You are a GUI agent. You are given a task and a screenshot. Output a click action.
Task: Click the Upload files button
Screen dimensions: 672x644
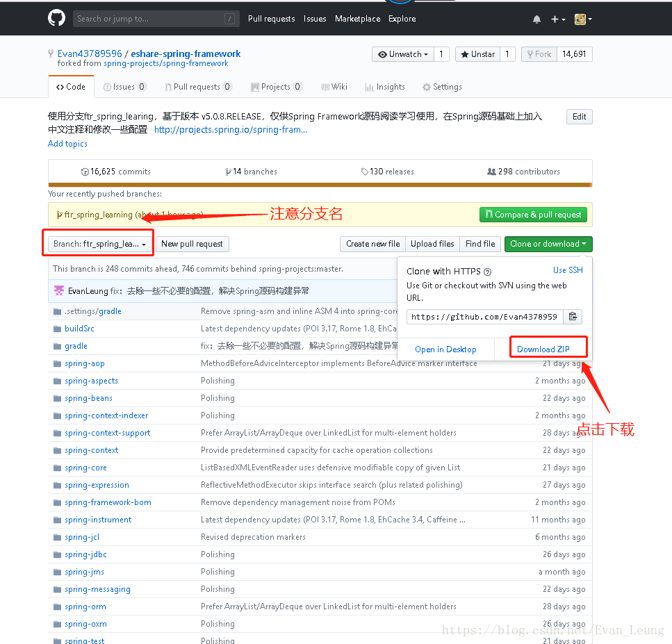click(x=432, y=244)
